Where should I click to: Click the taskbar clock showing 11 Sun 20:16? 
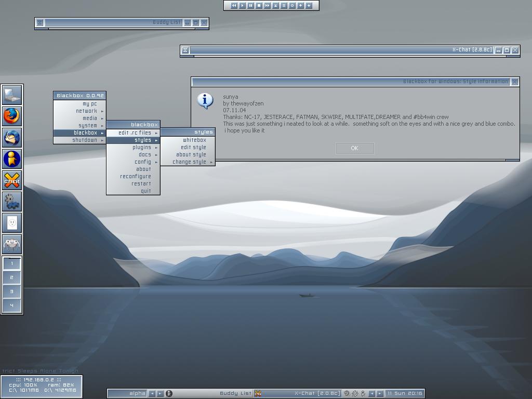[405, 394]
